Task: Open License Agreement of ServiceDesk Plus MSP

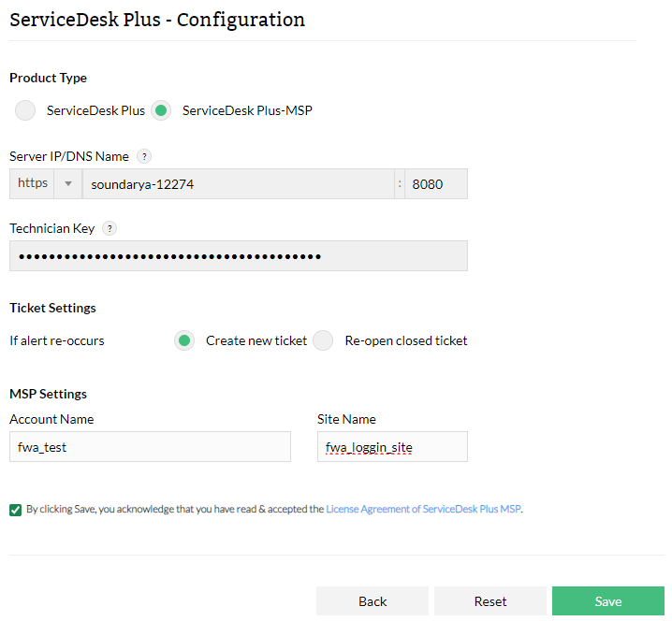Action: [423, 510]
